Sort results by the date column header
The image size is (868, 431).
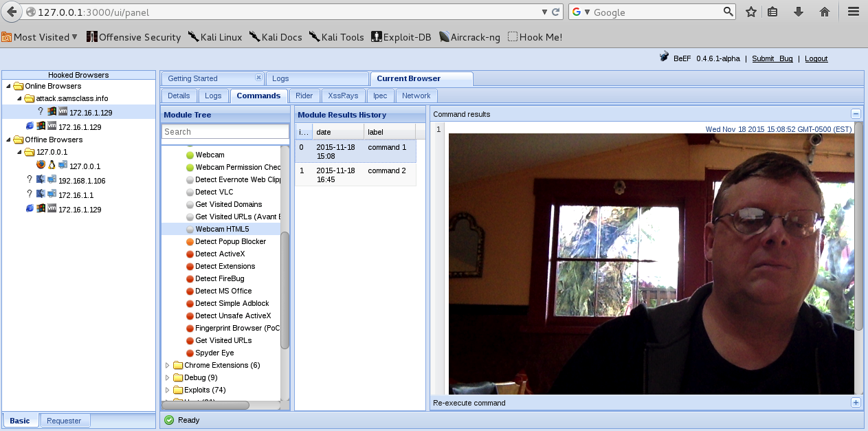(338, 131)
